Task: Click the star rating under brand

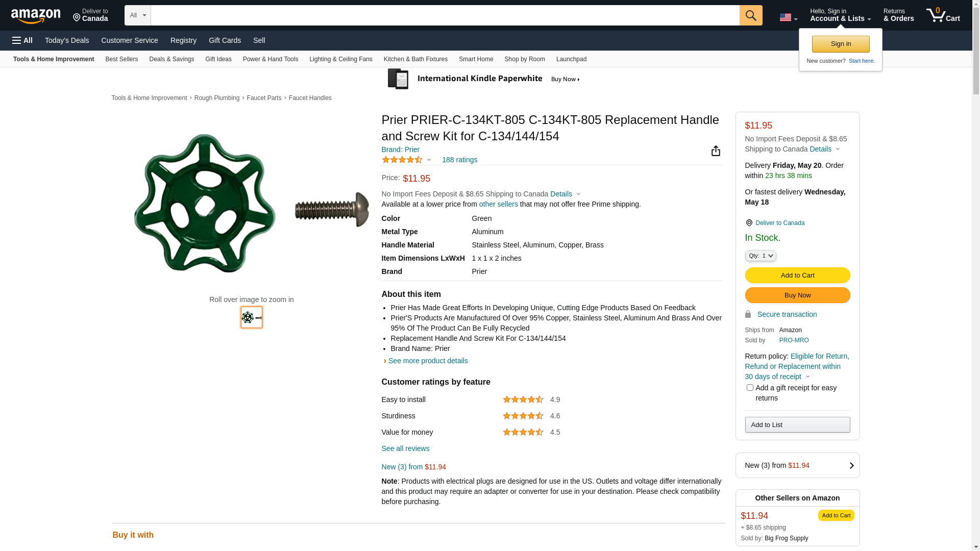Action: (x=402, y=160)
